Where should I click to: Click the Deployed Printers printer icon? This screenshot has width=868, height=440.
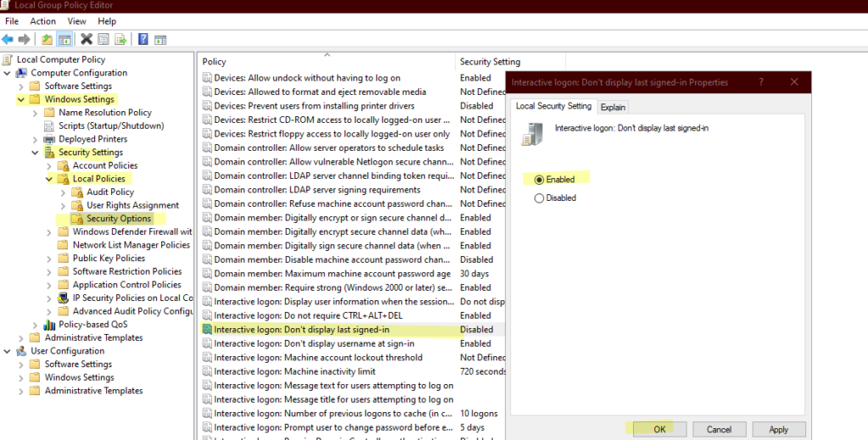[49, 139]
